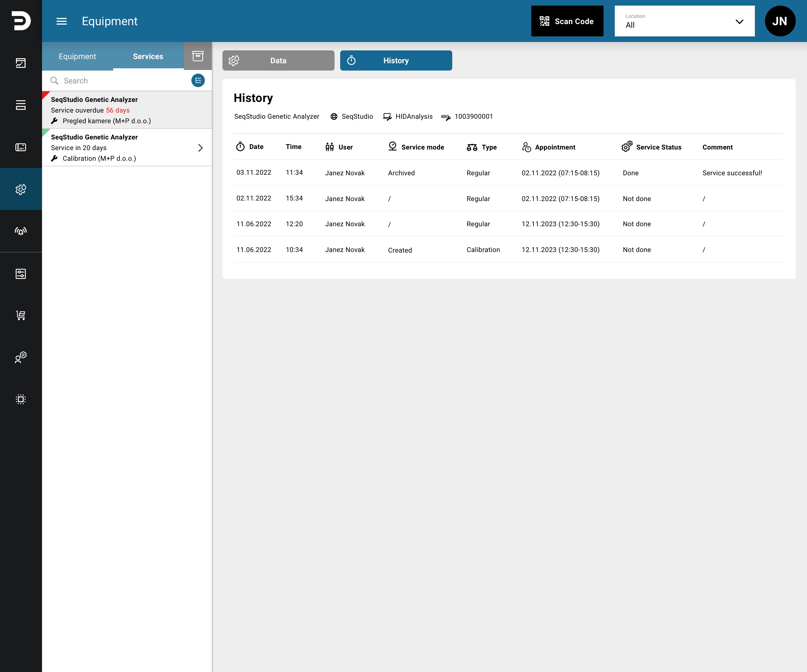
Task: Open the Location dropdown
Action: (685, 21)
